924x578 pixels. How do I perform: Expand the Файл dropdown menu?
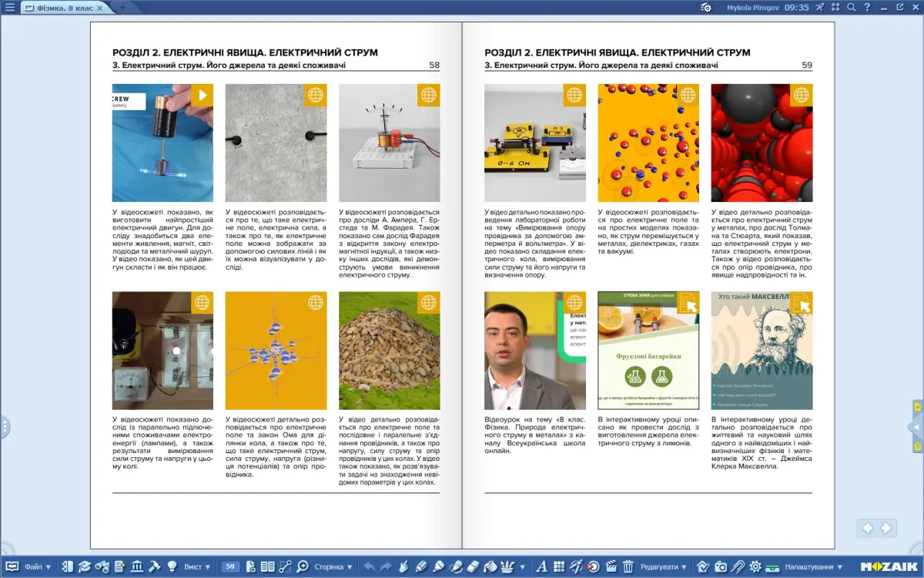click(x=38, y=566)
